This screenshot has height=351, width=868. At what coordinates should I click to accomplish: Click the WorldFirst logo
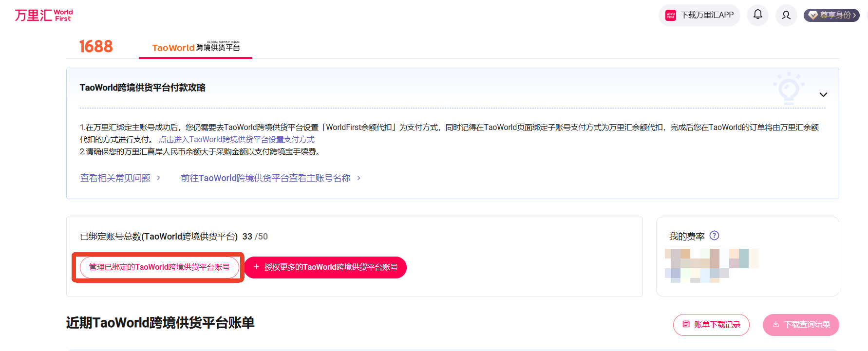click(43, 15)
